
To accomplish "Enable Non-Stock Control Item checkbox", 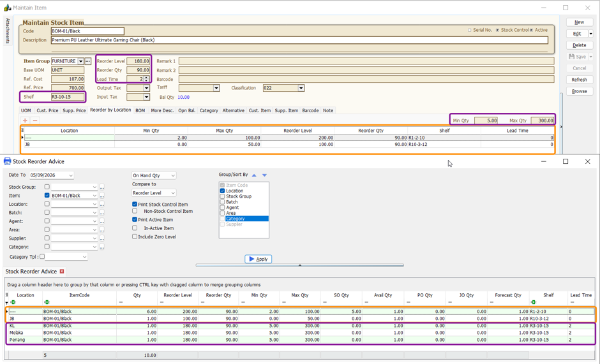I will (x=135, y=211).
